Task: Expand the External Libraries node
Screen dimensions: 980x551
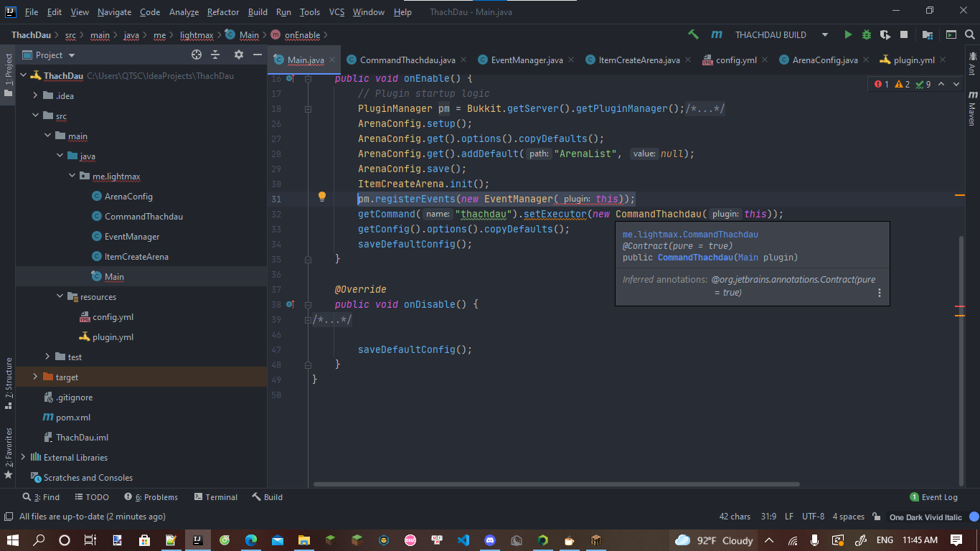Action: coord(23,457)
